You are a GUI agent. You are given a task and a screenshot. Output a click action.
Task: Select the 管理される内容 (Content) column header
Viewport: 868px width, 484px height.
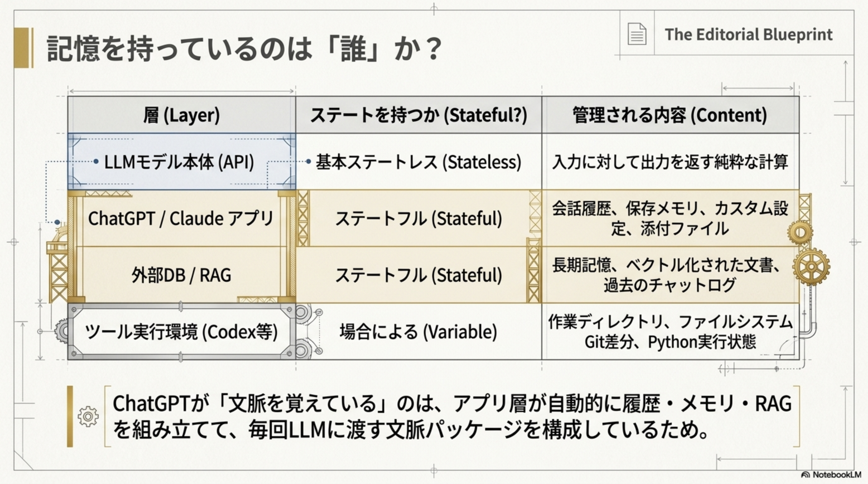670,115
